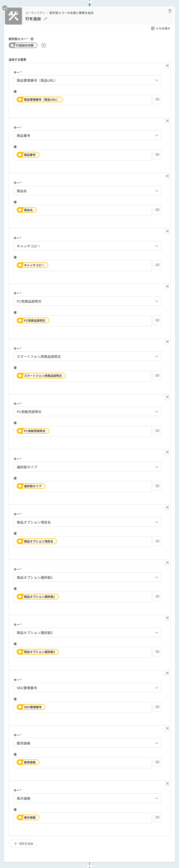The image size is (179, 868).
Task: Click the pencil icon beside 行を追加
Action: pyautogui.click(x=46, y=19)
